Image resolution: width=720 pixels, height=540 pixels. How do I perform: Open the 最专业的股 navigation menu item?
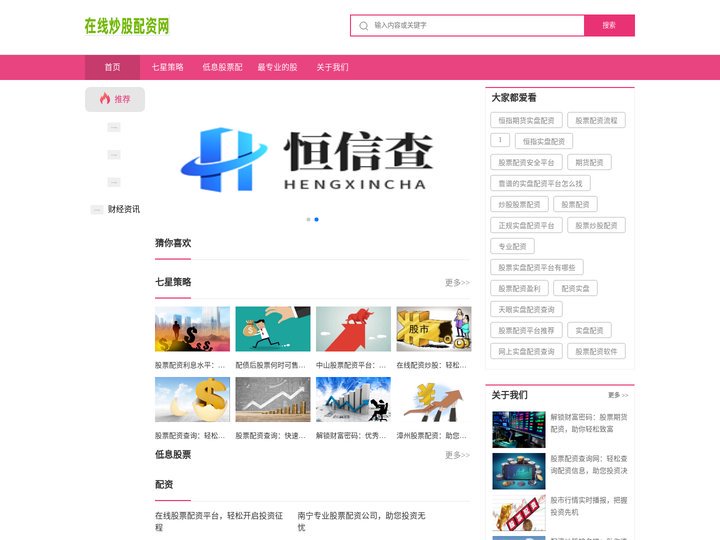[277, 67]
